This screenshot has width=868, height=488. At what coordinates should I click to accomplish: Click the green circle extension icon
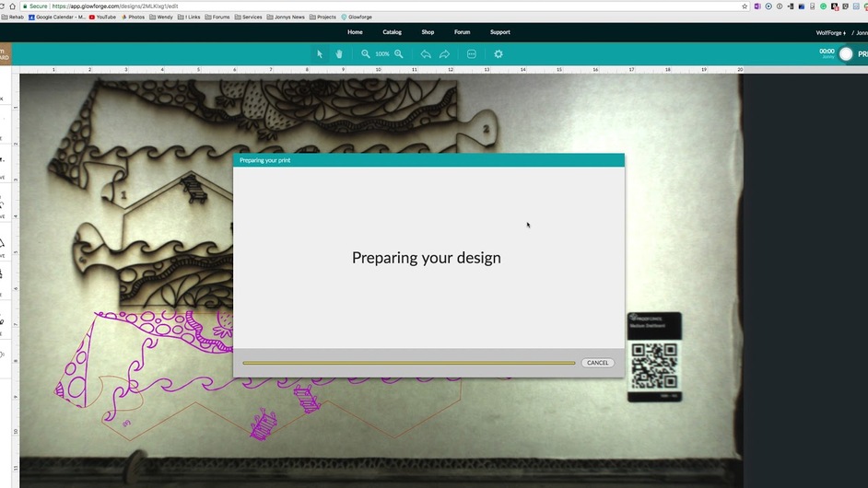(823, 6)
